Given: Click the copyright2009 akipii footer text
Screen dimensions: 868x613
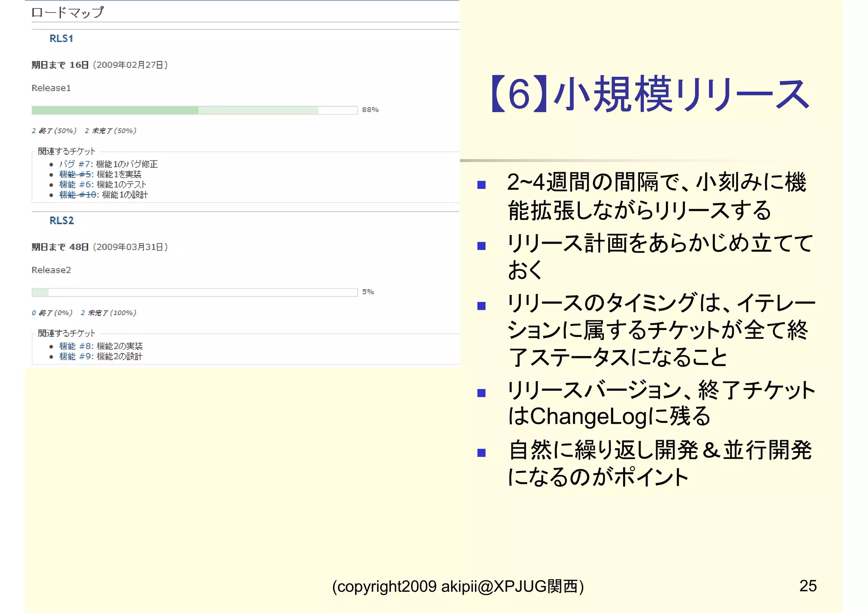Looking at the screenshot, I should 458,586.
